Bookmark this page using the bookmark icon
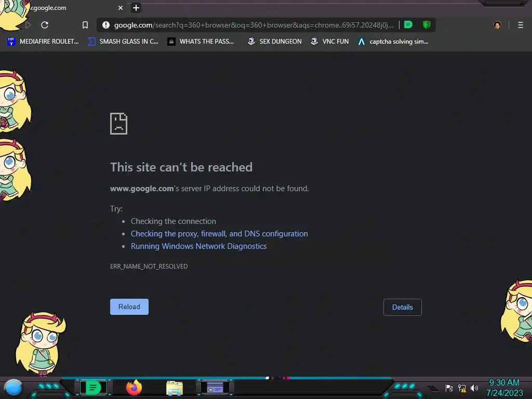 tap(85, 25)
